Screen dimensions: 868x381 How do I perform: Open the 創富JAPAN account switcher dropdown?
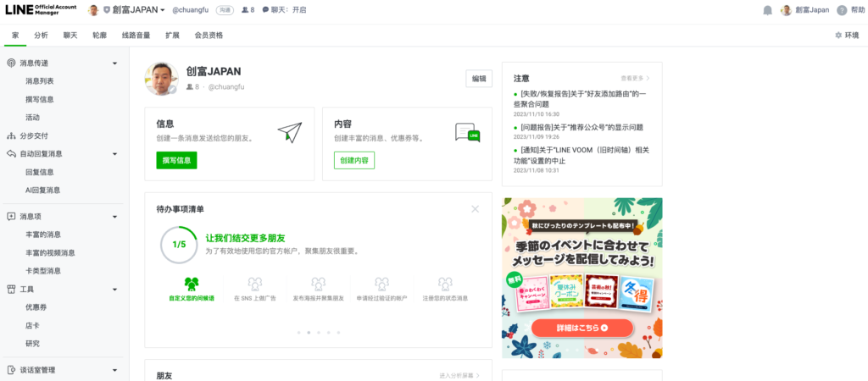(138, 10)
